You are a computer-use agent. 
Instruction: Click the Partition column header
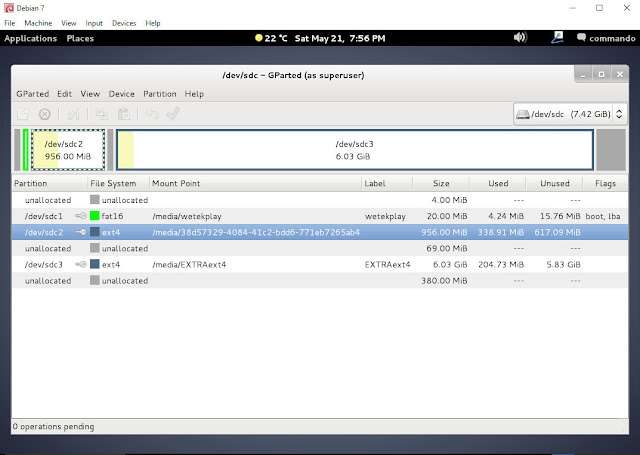(50, 183)
